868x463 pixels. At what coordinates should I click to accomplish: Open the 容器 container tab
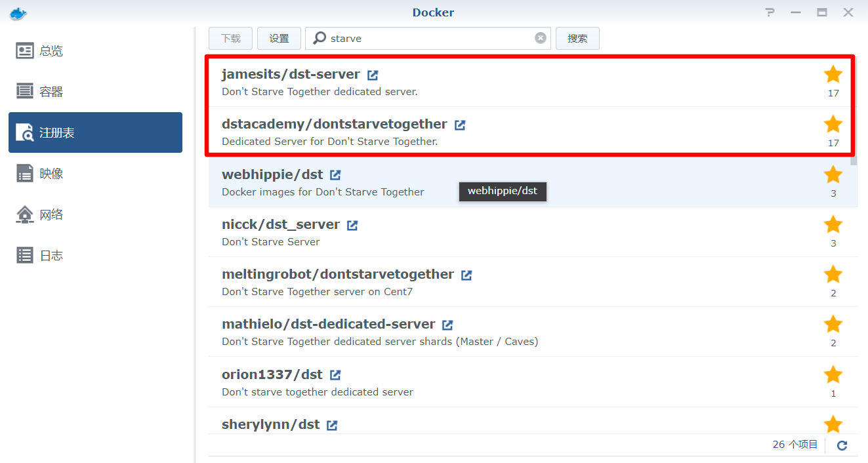pyautogui.click(x=95, y=91)
